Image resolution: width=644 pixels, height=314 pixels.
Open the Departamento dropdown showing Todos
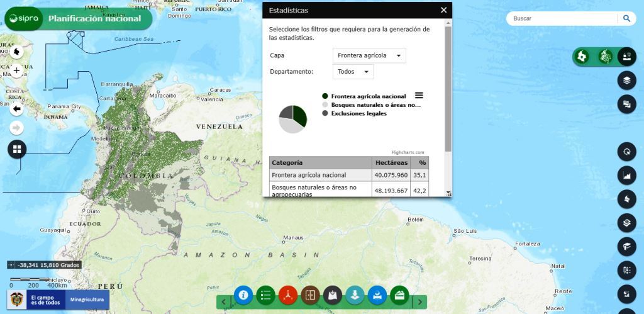tap(353, 72)
